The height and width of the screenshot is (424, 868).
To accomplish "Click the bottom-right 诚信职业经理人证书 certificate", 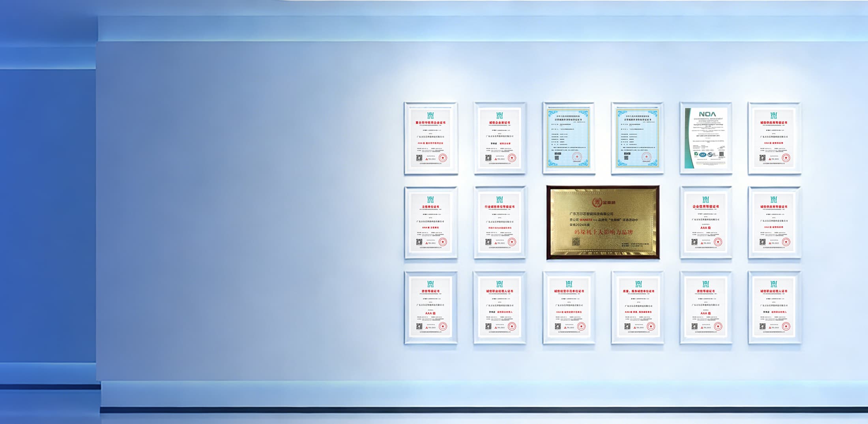I will click(x=774, y=307).
